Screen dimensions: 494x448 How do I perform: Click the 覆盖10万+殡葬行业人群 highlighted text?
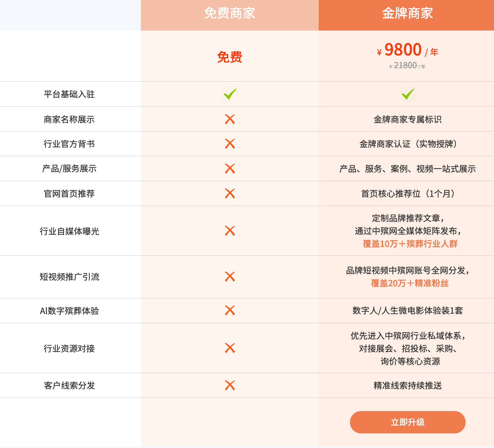click(x=410, y=244)
